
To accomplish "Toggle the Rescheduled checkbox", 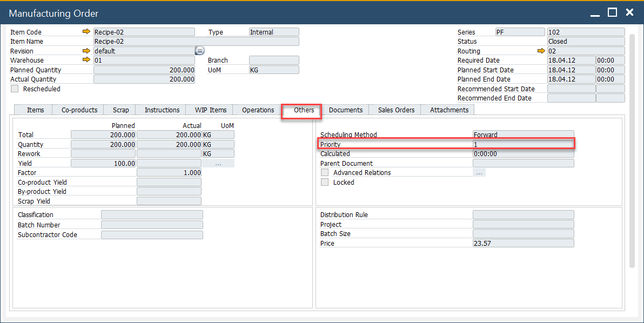I will [15, 89].
